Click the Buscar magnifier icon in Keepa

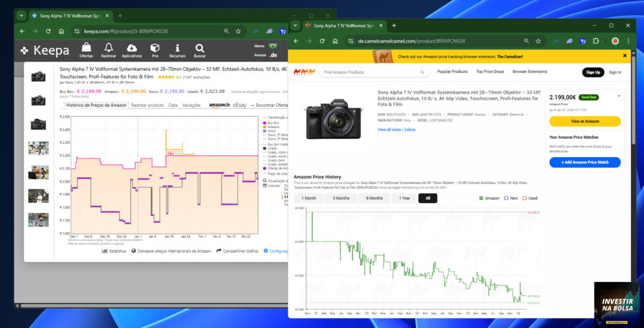199,48
